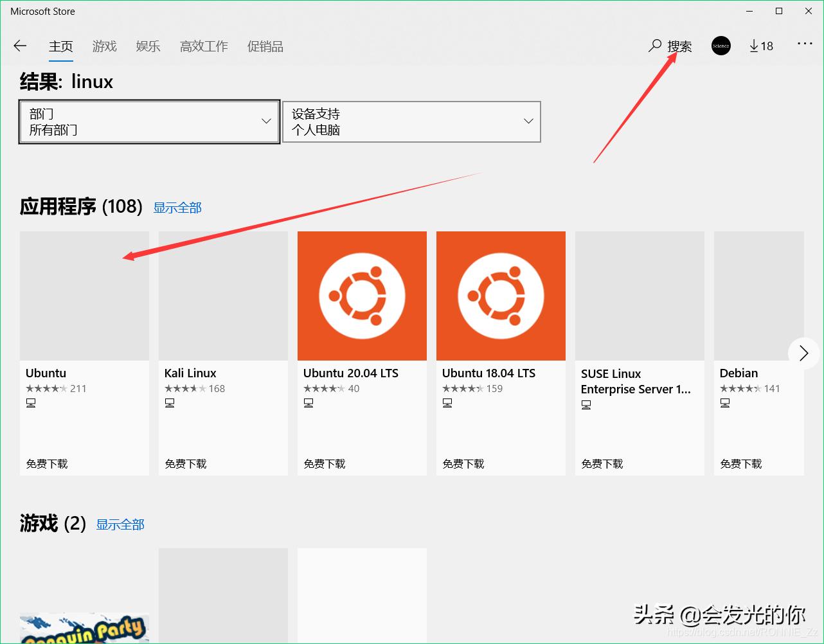This screenshot has width=824, height=644.
Task: Switch to the 娱乐 tab
Action: (x=148, y=46)
